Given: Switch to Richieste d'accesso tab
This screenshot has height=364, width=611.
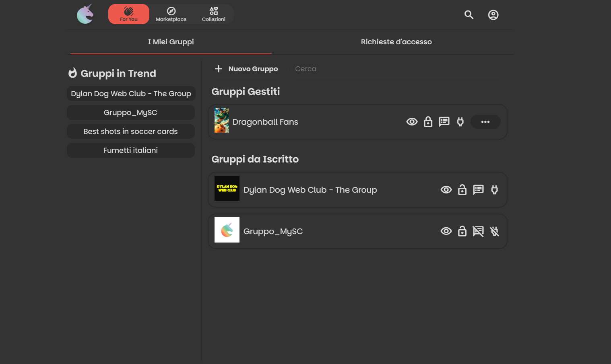Looking at the screenshot, I should (396, 42).
